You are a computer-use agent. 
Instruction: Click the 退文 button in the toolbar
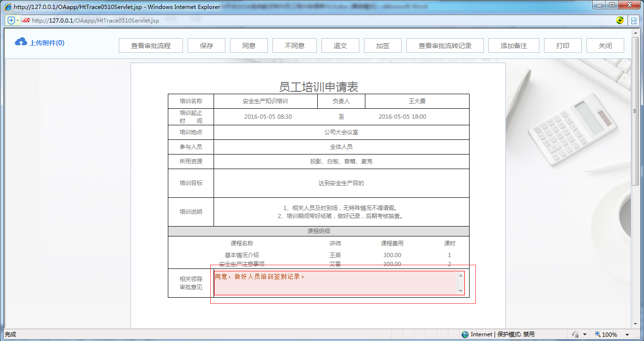pyautogui.click(x=340, y=45)
